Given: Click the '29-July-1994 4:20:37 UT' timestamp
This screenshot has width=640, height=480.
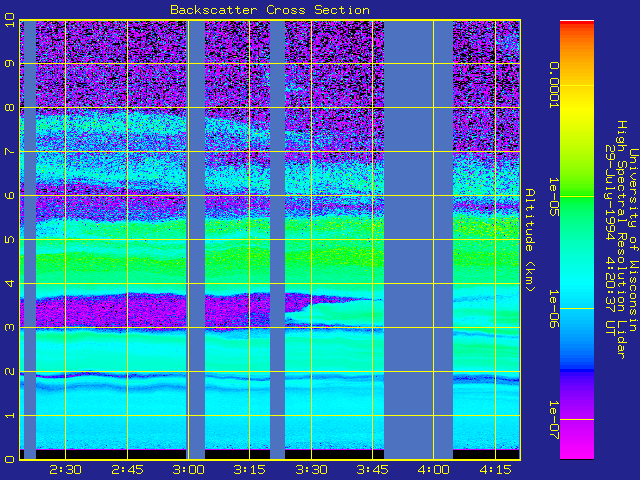Looking at the screenshot, I should pyautogui.click(x=610, y=240).
